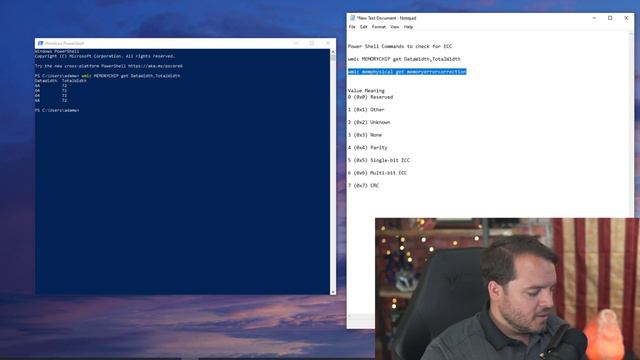Click PowerShell scrollbar up arrow
The image size is (640, 360).
(333, 52)
